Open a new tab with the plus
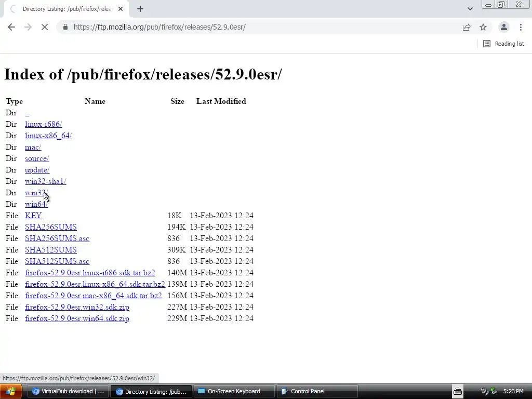 (140, 9)
